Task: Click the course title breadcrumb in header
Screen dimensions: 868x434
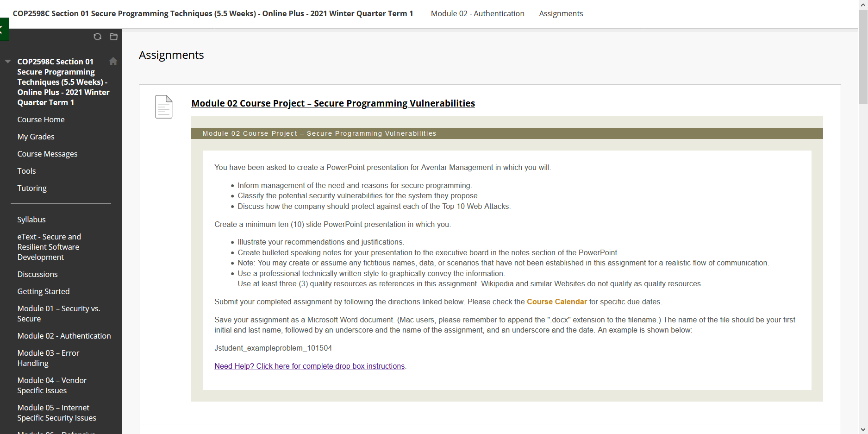Action: (x=213, y=13)
